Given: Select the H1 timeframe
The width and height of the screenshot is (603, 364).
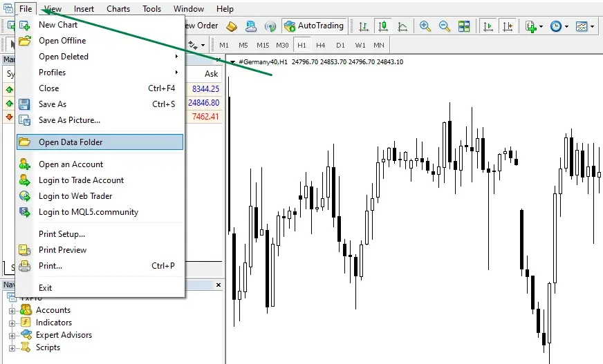Looking at the screenshot, I should point(301,46).
